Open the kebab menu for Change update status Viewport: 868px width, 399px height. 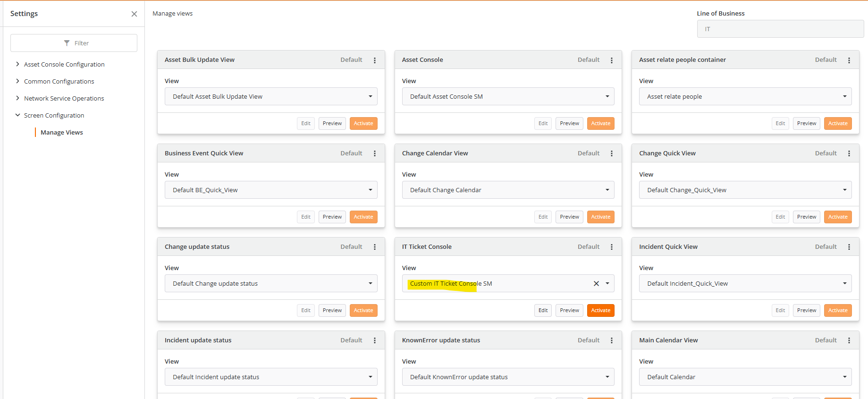click(375, 247)
